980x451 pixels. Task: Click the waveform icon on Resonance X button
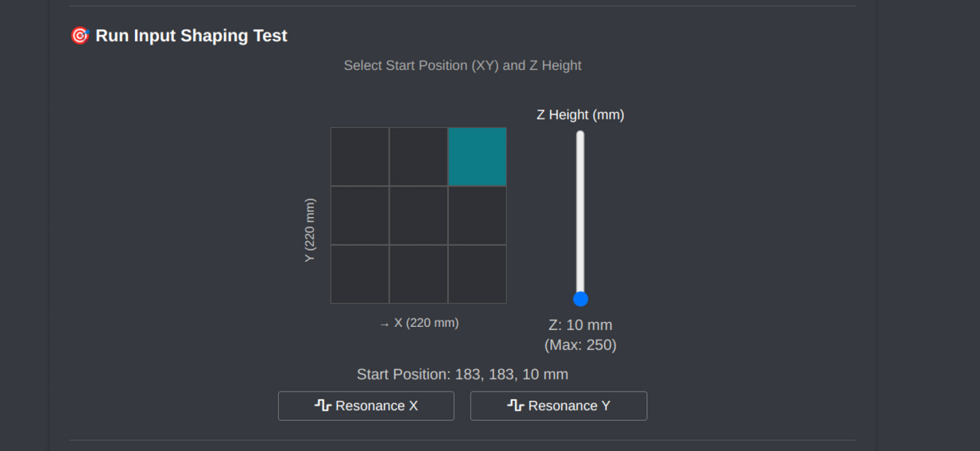click(323, 406)
